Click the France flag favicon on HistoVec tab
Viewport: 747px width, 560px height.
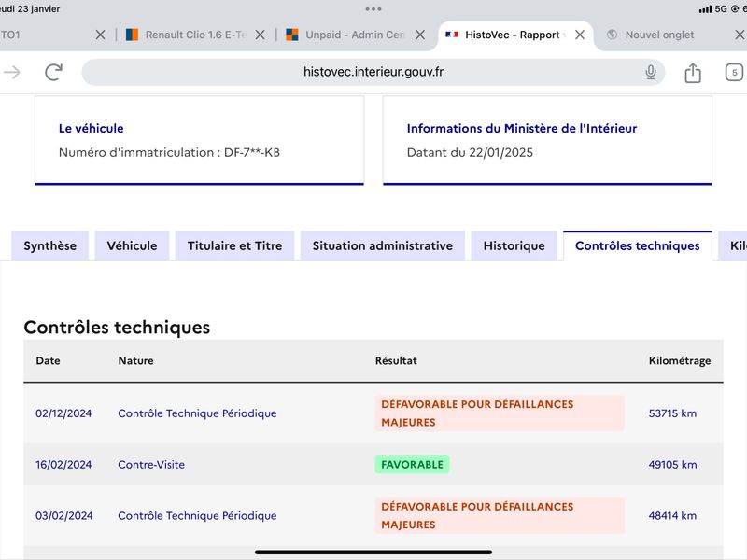pyautogui.click(x=452, y=35)
